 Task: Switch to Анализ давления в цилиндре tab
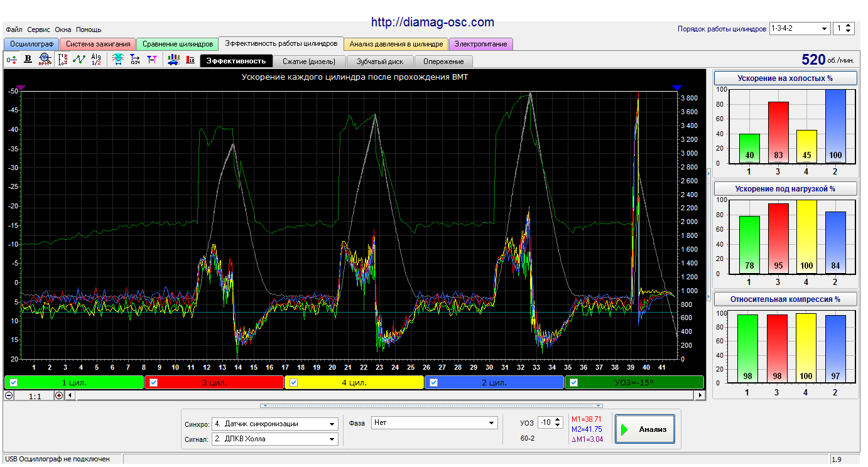coord(396,44)
